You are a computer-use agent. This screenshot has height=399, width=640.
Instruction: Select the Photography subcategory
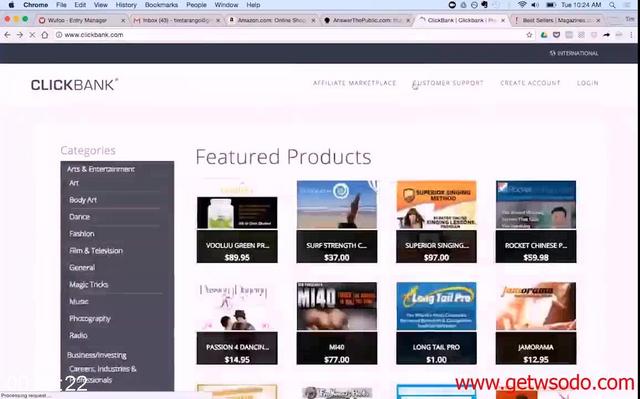90,319
